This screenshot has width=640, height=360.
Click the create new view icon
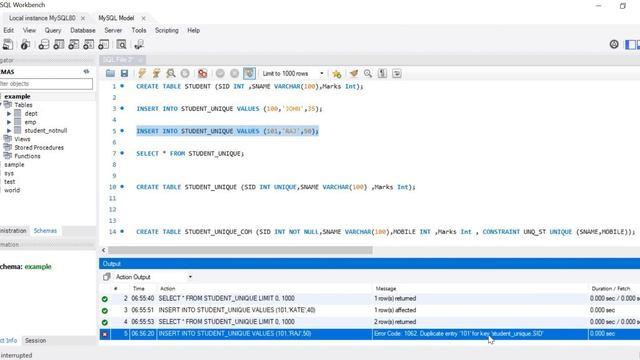click(x=74, y=44)
